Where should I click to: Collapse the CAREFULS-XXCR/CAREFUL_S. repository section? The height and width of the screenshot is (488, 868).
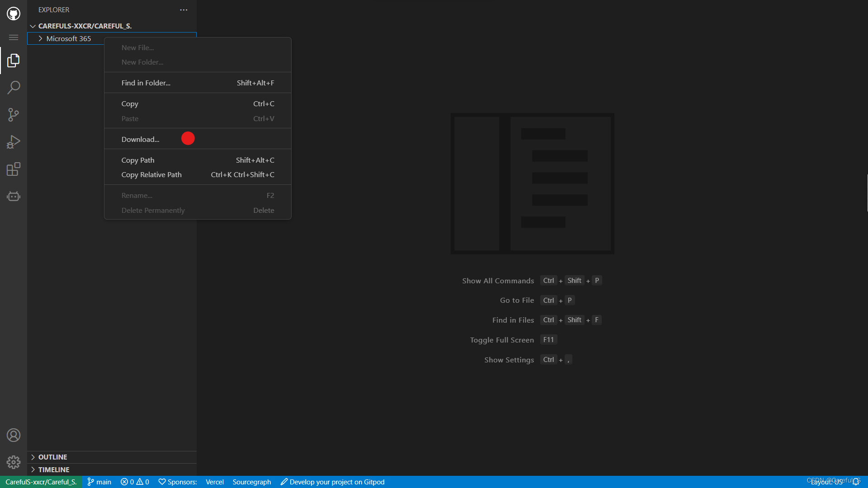[x=33, y=26]
